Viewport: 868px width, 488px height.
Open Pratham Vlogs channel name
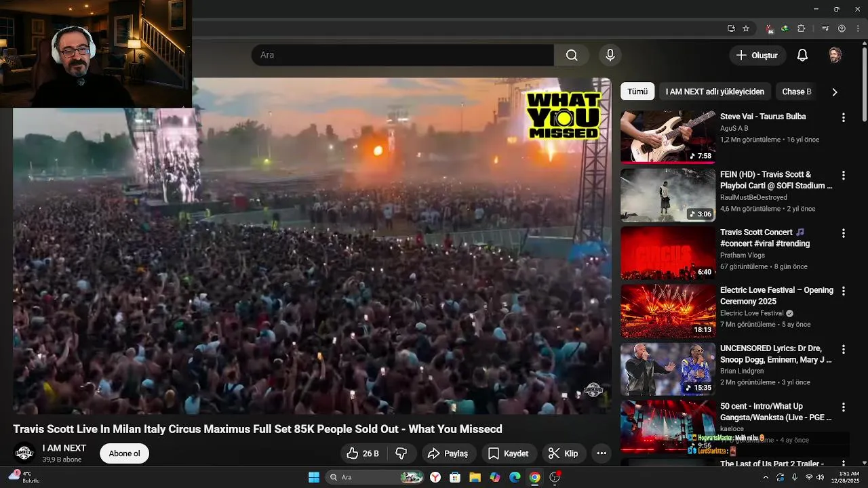coord(743,256)
